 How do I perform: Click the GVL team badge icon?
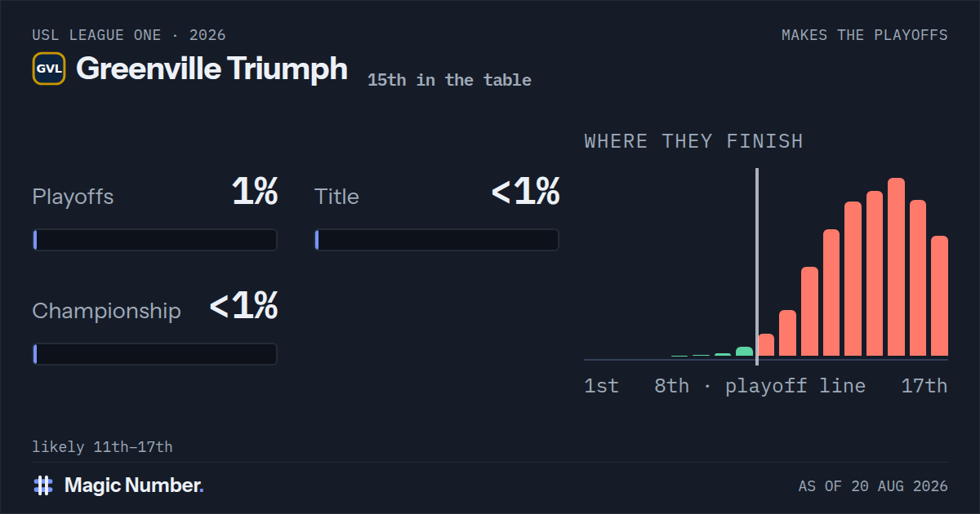click(49, 69)
